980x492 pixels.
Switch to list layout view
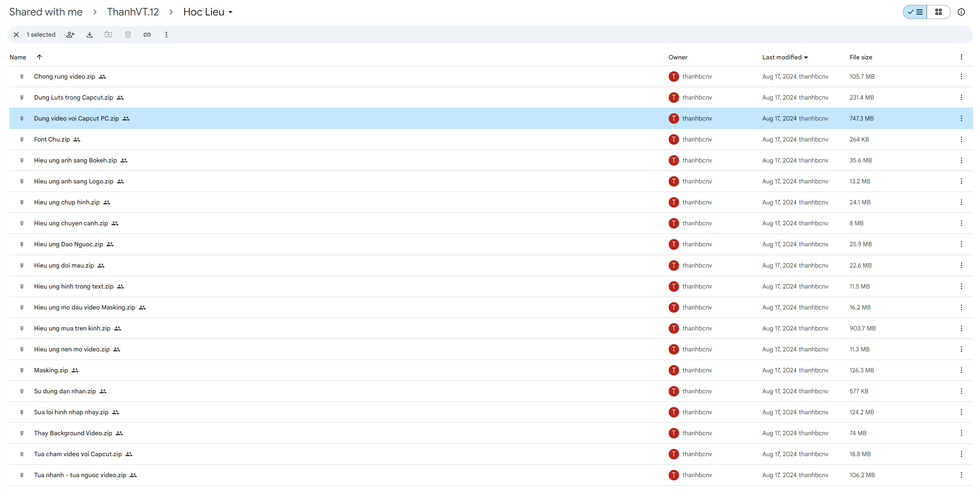coord(915,12)
